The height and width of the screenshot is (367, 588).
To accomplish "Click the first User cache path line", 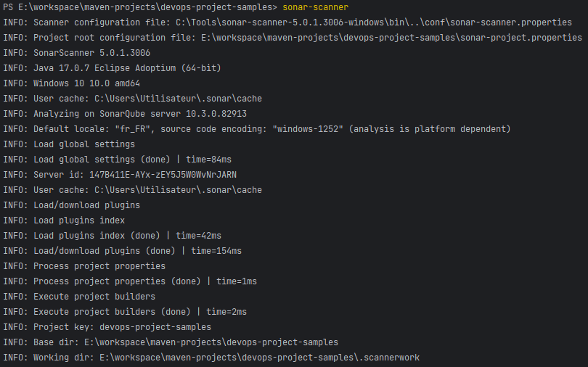I will (x=132, y=99).
